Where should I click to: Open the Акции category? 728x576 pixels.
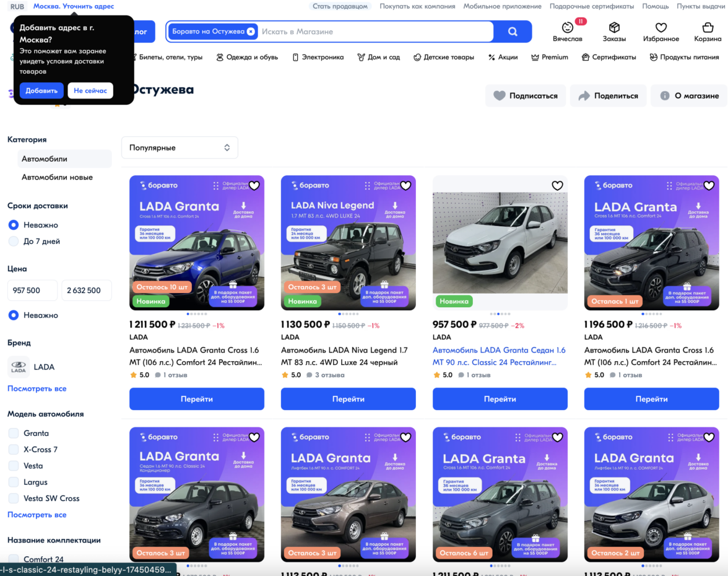pos(503,57)
